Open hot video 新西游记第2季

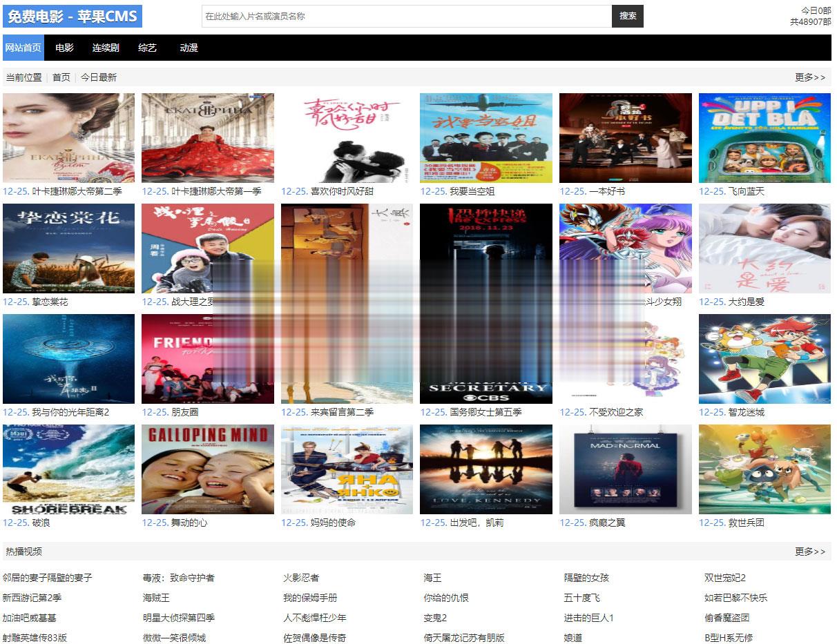[x=32, y=598]
